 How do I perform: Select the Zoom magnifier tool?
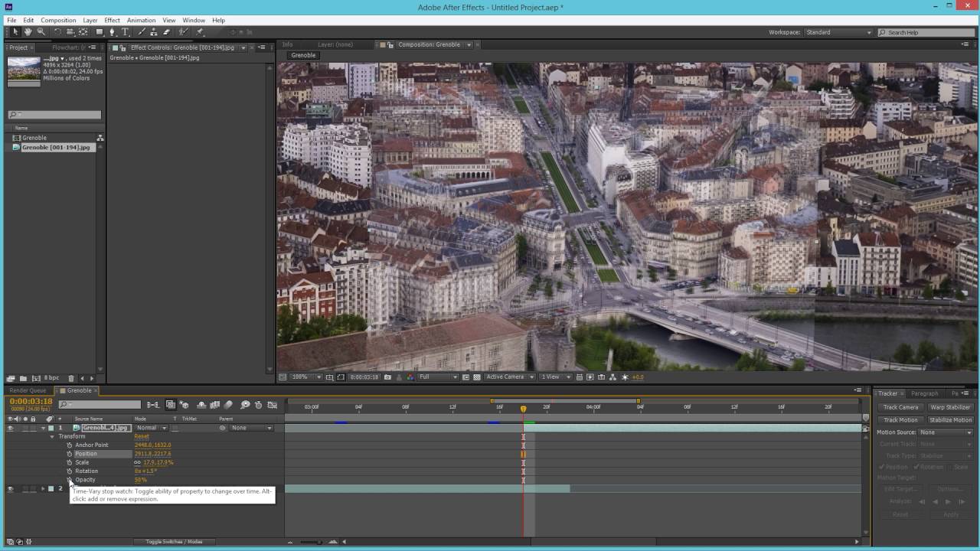tap(41, 32)
